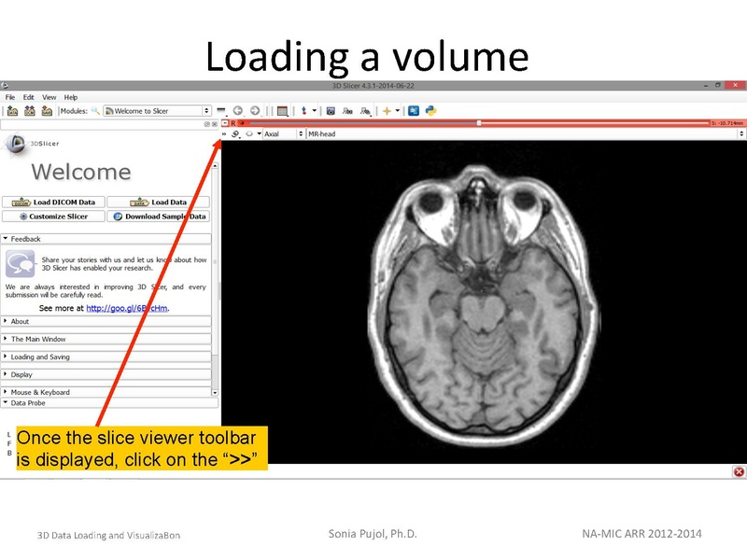The image size is (747, 560).
Task: Click the axial brain MRI slice view
Action: [x=484, y=301]
